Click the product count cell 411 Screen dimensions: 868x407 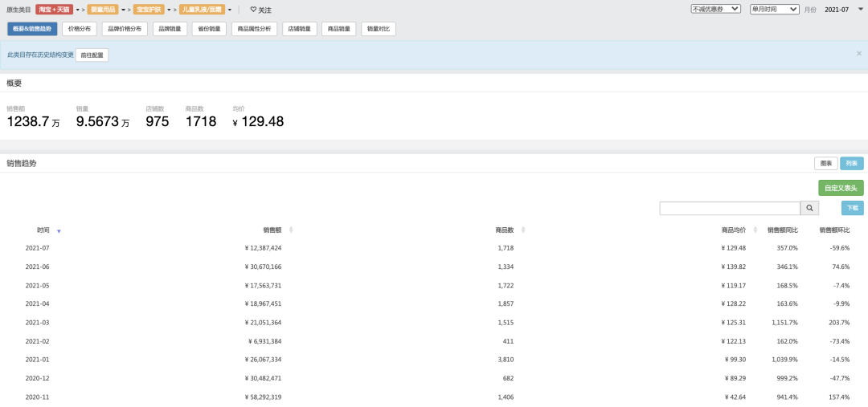coord(509,341)
